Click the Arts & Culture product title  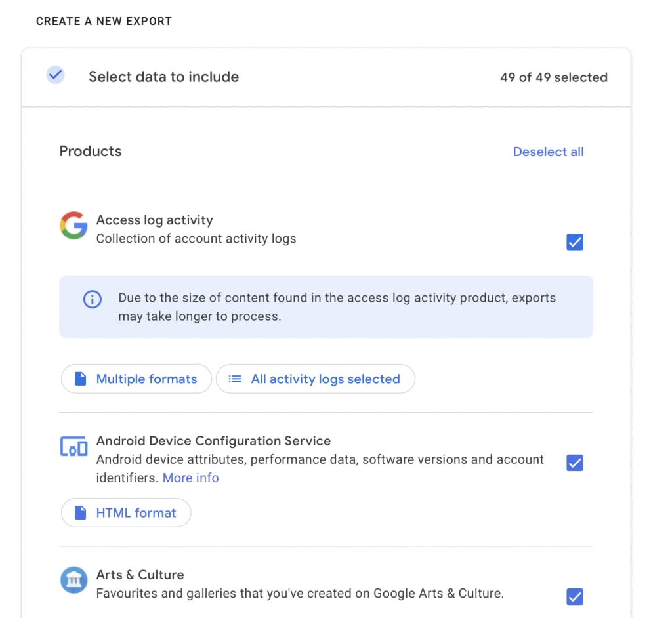point(140,575)
